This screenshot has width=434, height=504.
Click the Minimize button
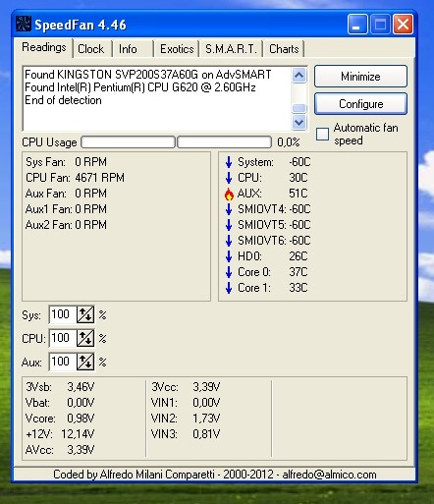(360, 77)
